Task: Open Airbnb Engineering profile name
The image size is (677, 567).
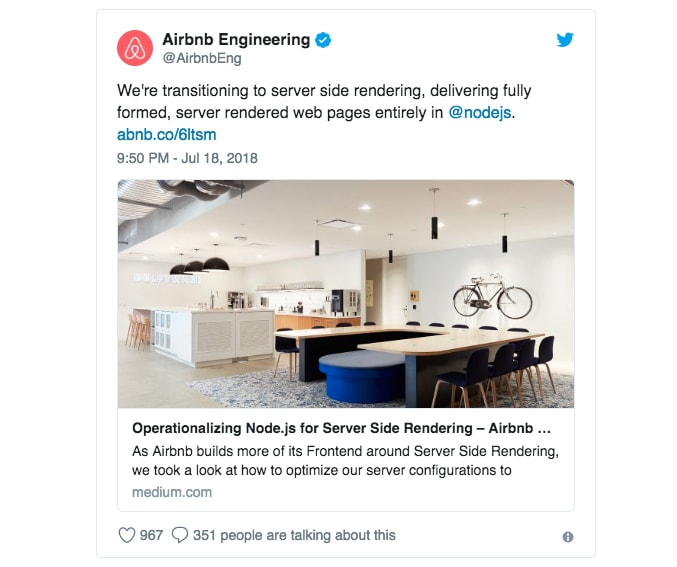Action: pos(236,39)
